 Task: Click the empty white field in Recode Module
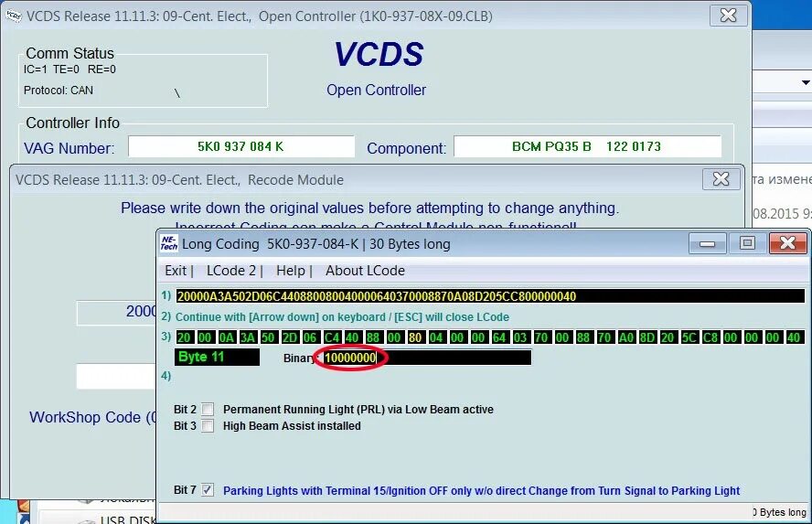(116, 377)
